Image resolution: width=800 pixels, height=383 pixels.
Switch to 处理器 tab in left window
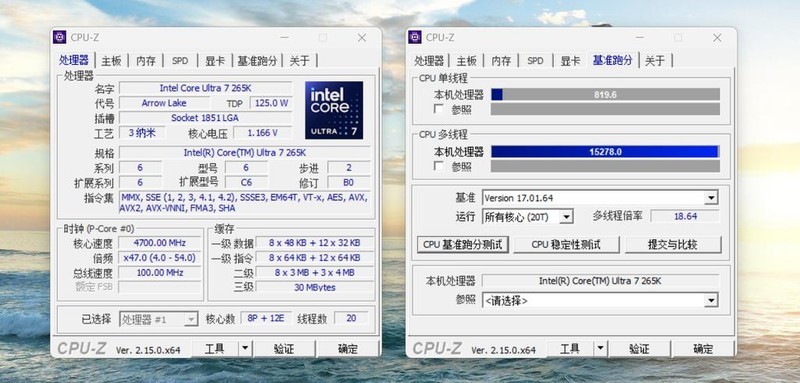click(74, 60)
